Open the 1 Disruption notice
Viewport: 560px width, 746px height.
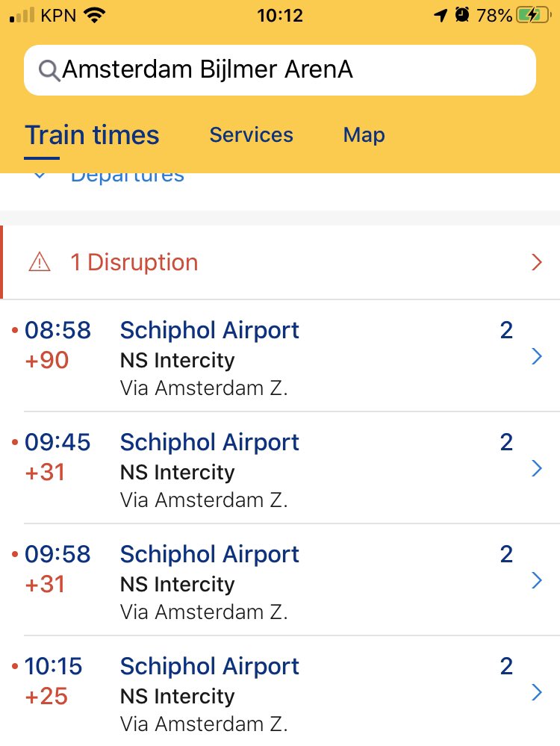click(x=280, y=262)
